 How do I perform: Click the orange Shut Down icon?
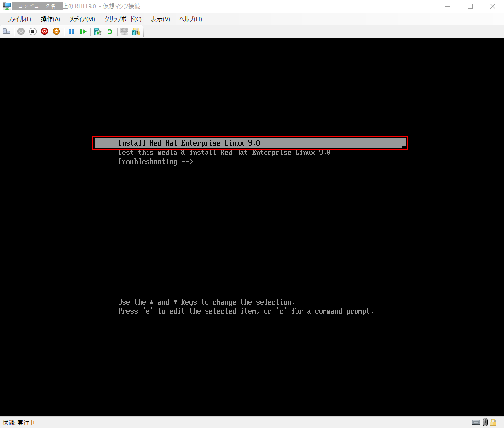coord(56,31)
